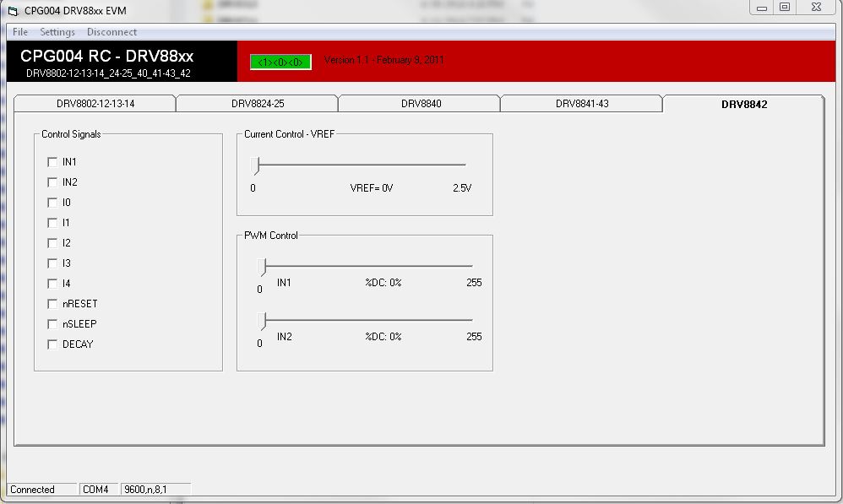Open the Settings menu
843x504 pixels.
(x=57, y=32)
